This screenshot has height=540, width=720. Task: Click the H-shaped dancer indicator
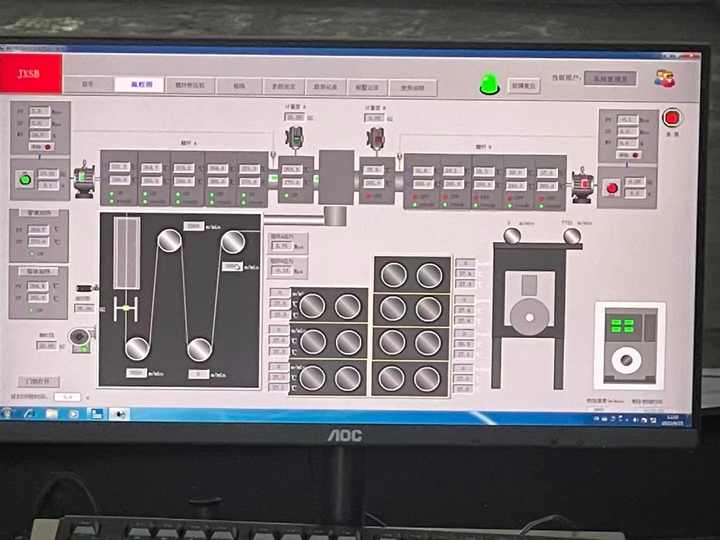point(126,309)
